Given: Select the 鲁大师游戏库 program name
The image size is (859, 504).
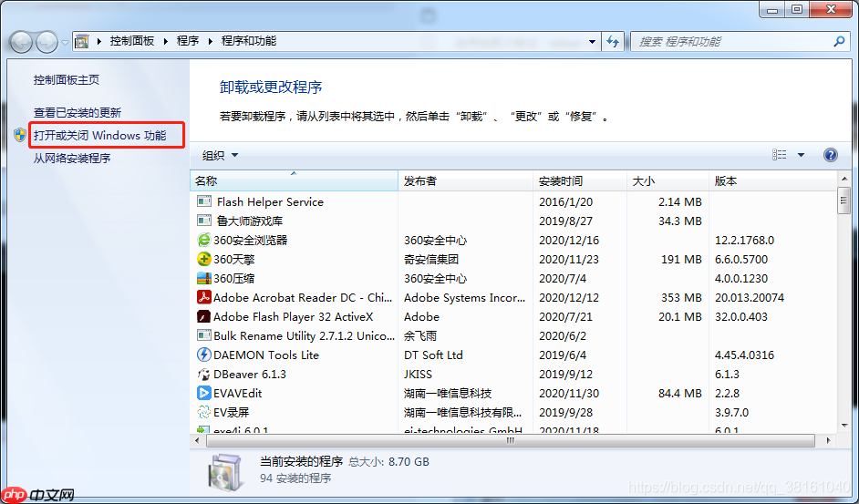Looking at the screenshot, I should click(249, 221).
